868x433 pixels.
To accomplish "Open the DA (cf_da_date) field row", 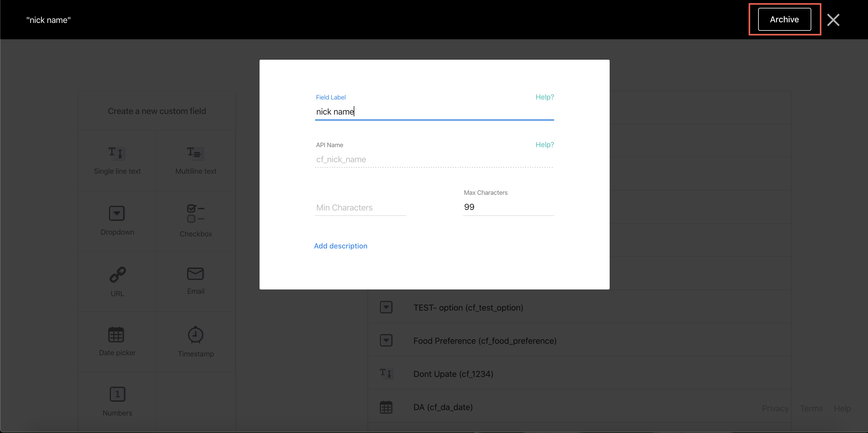I will coord(443,407).
